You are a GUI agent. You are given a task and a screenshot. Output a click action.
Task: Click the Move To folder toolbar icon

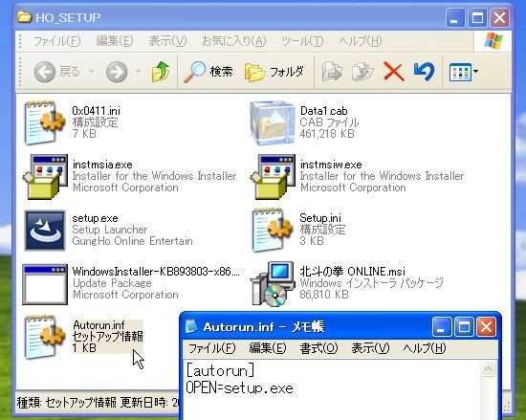point(332,72)
